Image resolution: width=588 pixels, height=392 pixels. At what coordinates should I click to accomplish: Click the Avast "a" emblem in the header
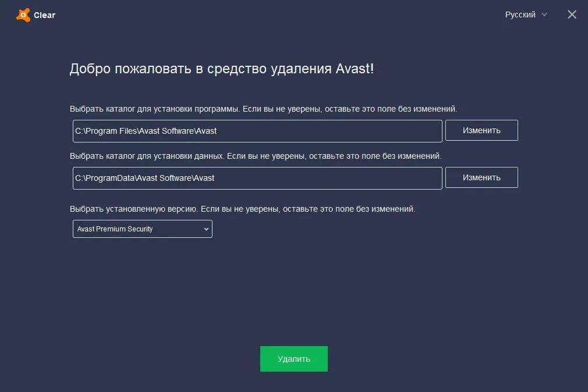(23, 15)
